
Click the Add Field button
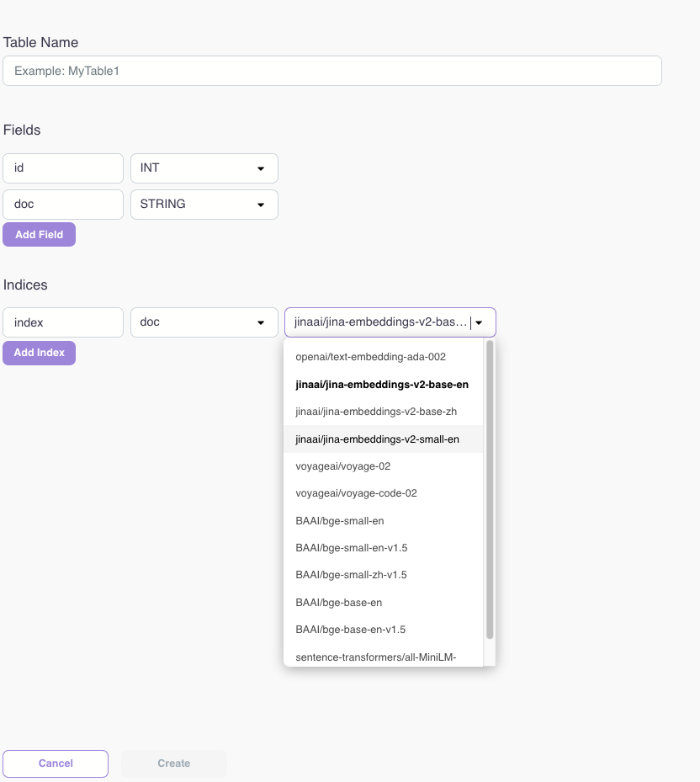(39, 235)
